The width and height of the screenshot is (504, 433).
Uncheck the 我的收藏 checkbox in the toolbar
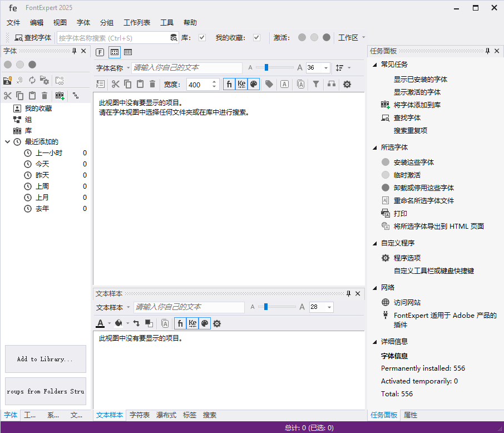(257, 37)
